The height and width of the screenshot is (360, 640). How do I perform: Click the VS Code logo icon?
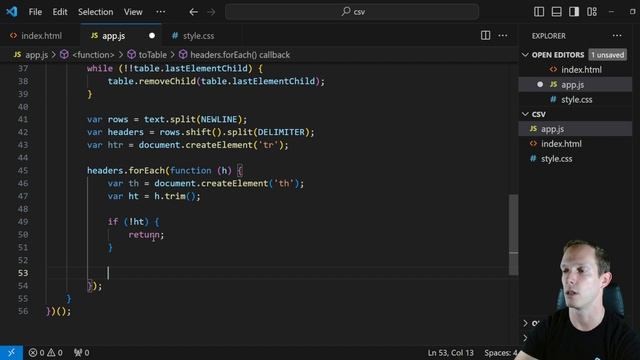coord(11,11)
